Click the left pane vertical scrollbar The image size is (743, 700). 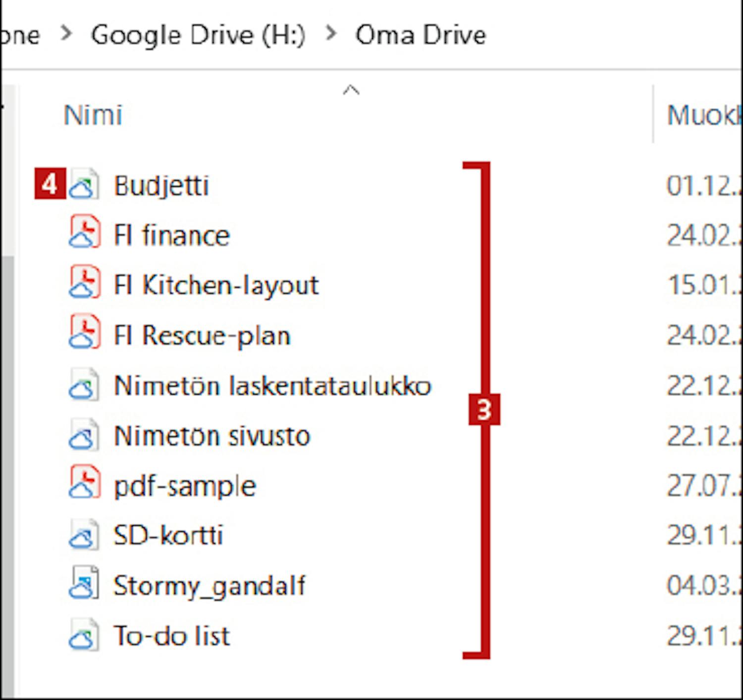(x=7, y=396)
